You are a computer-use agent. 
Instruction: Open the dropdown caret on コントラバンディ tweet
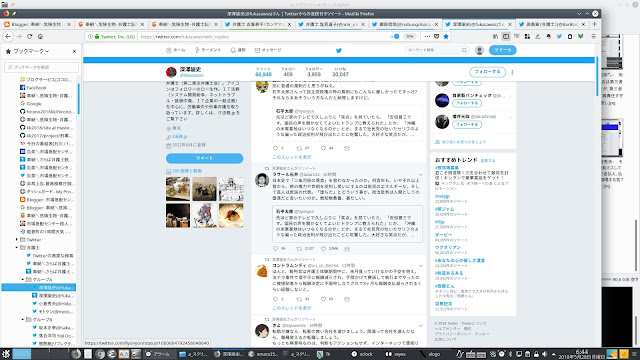420,266
